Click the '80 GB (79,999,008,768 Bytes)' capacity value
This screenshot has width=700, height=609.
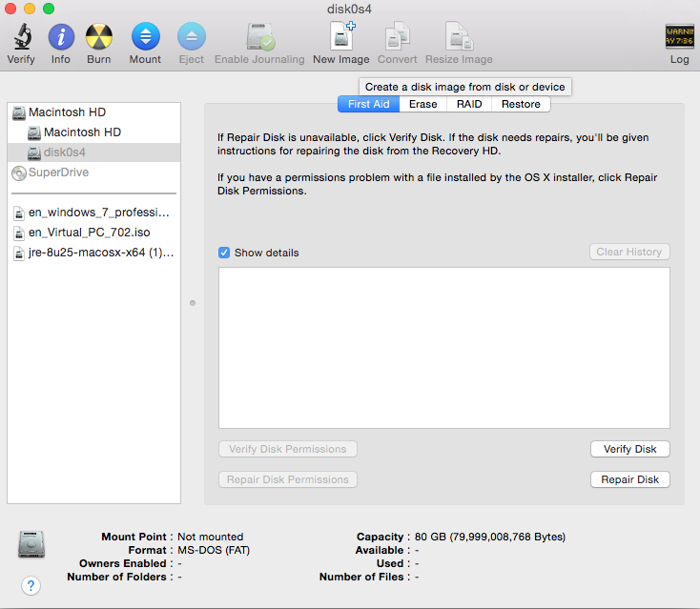[490, 537]
